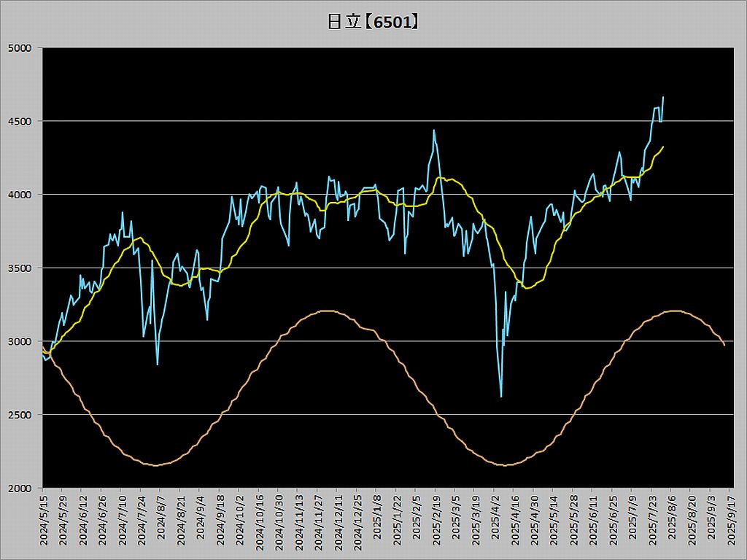Viewport: 747px width, 560px height.
Task: Select the 3000 y-axis label
Action: pos(20,341)
